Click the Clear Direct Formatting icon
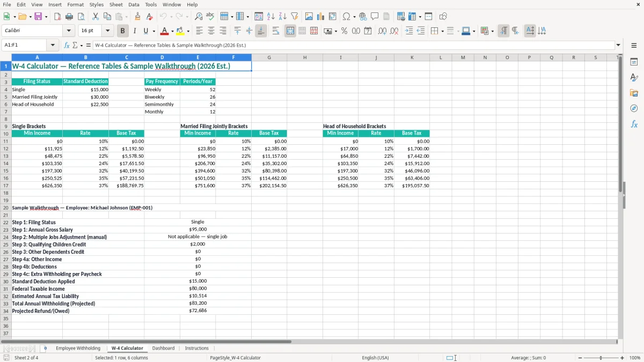 150,17
